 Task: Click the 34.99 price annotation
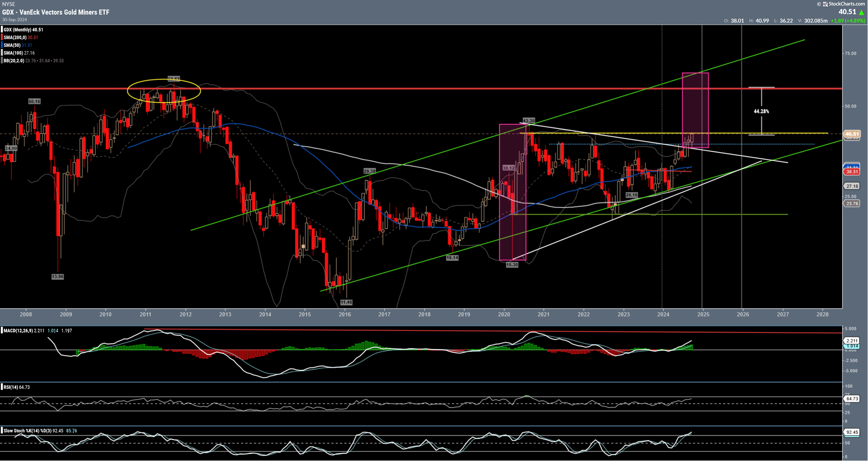click(11, 148)
